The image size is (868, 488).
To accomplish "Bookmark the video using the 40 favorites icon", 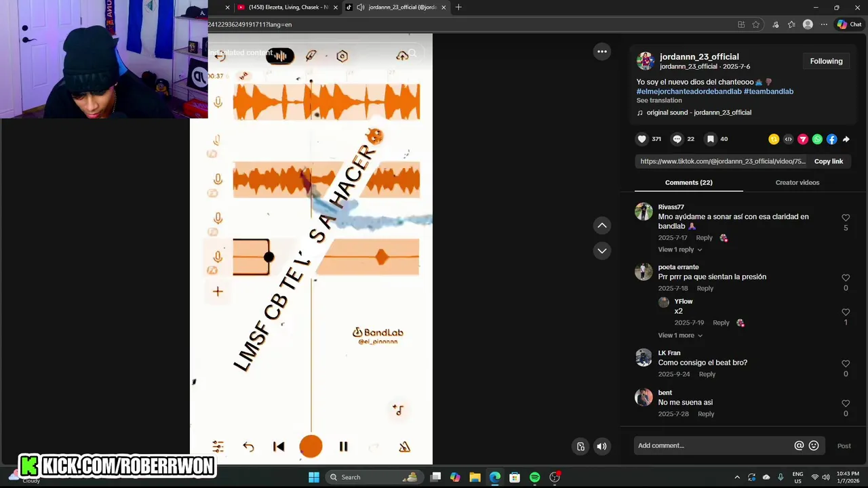I will (x=710, y=139).
